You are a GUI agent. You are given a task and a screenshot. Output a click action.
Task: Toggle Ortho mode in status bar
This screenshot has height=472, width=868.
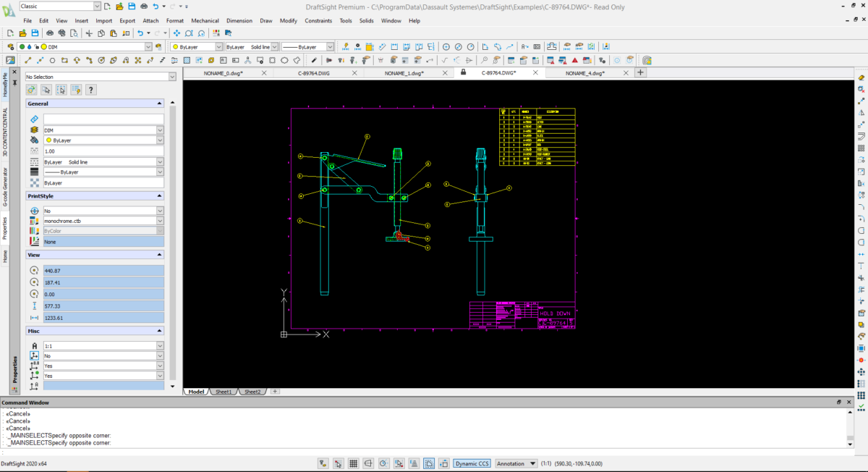pos(368,463)
